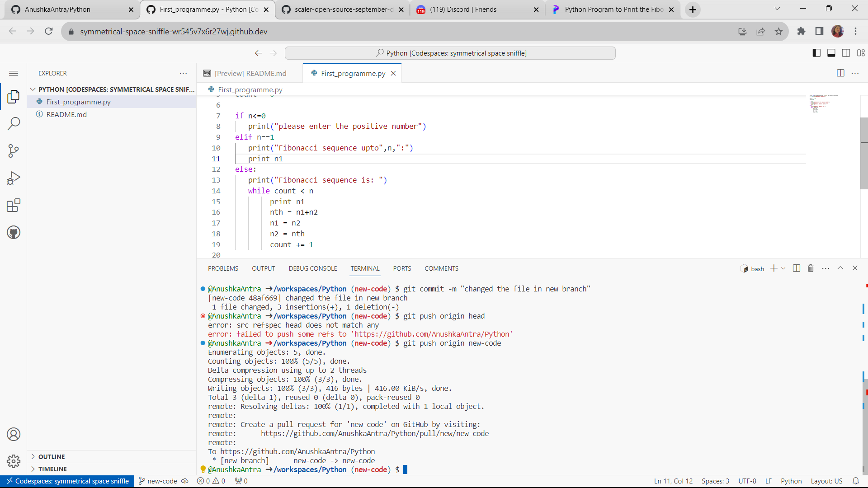
Task: Open the Extensions view
Action: pyautogui.click(x=13, y=205)
